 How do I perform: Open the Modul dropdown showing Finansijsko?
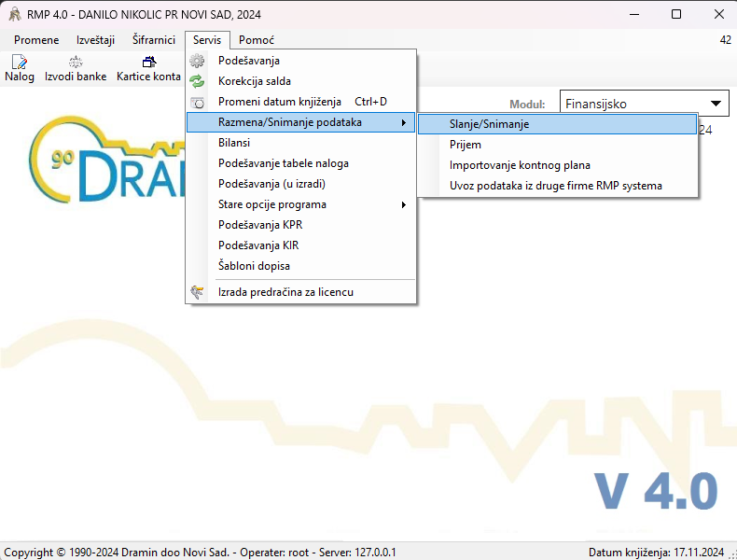pos(644,104)
